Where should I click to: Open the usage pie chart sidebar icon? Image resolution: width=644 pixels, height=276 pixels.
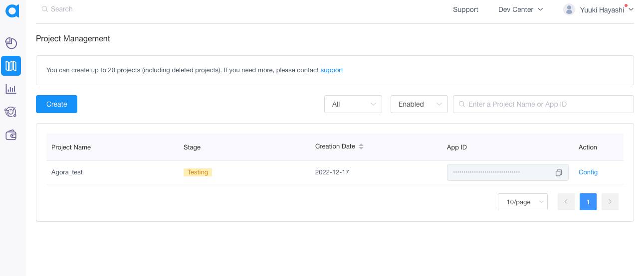(x=11, y=43)
